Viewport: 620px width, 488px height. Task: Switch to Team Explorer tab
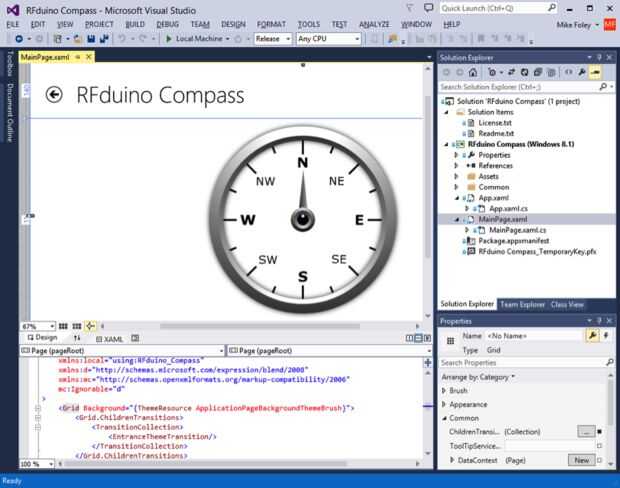[522, 304]
